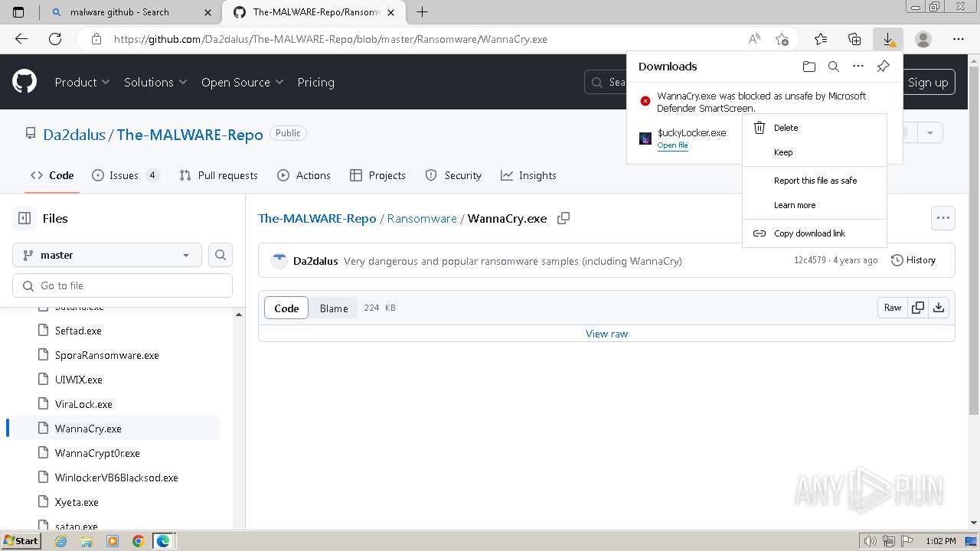Open the Actions tab
The width and height of the screenshot is (980, 551).
click(x=304, y=175)
